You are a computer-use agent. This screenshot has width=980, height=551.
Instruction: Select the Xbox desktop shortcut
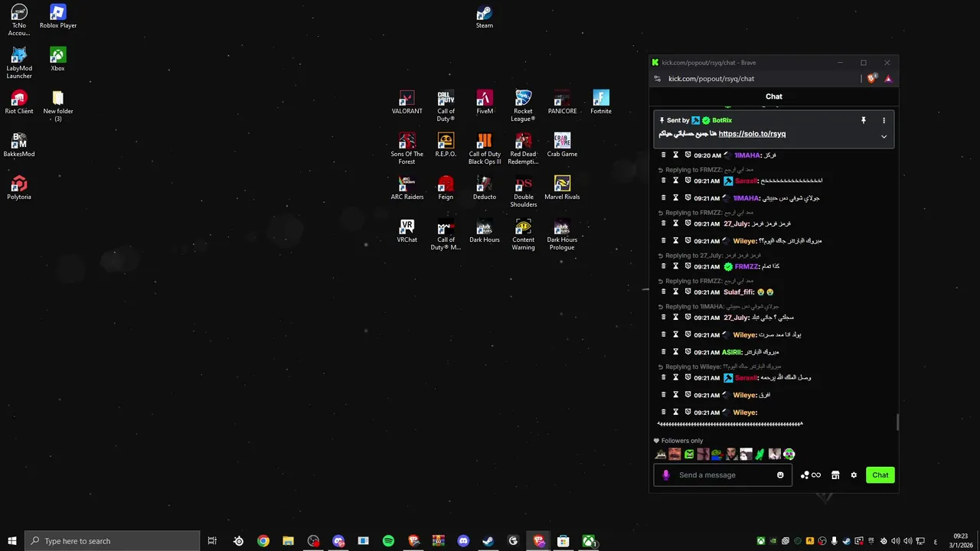pos(57,60)
